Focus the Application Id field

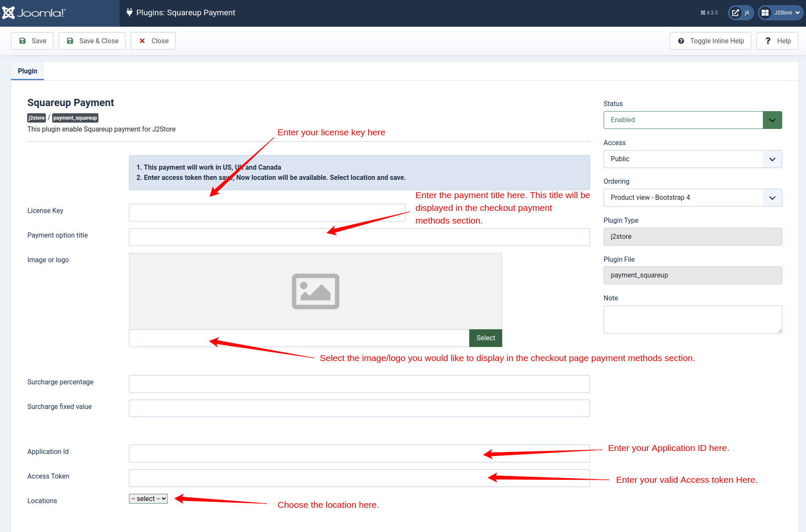click(x=359, y=454)
